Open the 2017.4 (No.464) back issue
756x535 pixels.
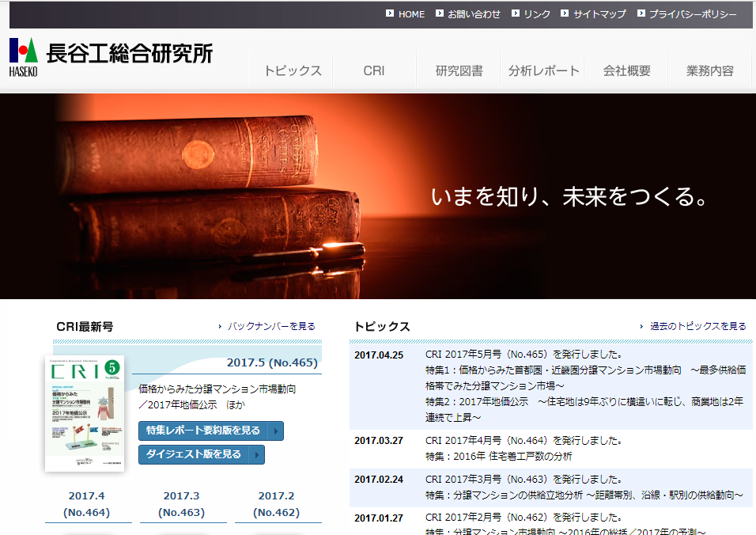86,504
